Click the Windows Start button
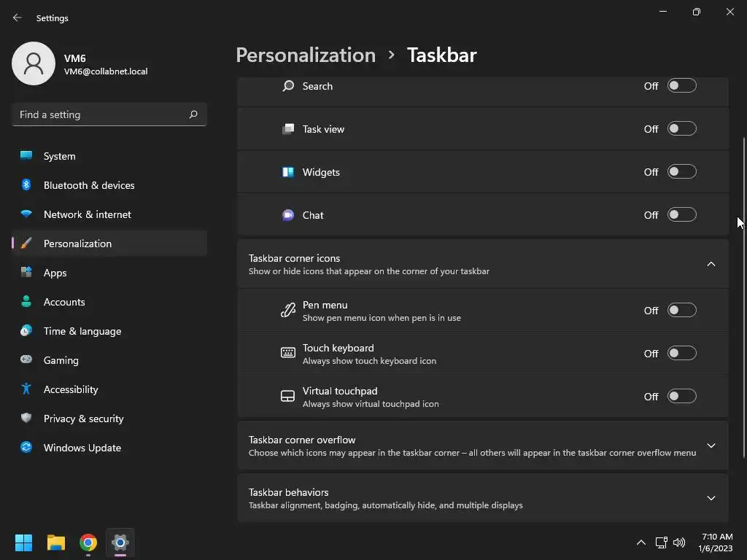Viewport: 747px width, 560px height. pyautogui.click(x=23, y=542)
